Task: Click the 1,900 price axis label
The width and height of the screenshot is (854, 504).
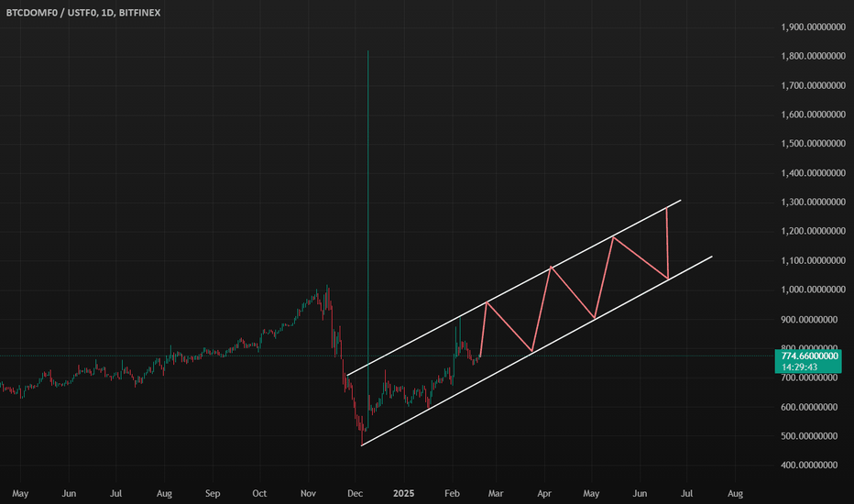Action: (813, 27)
